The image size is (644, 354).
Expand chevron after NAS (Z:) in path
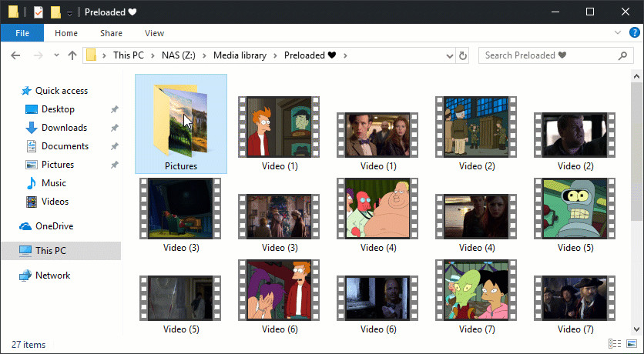[205, 55]
